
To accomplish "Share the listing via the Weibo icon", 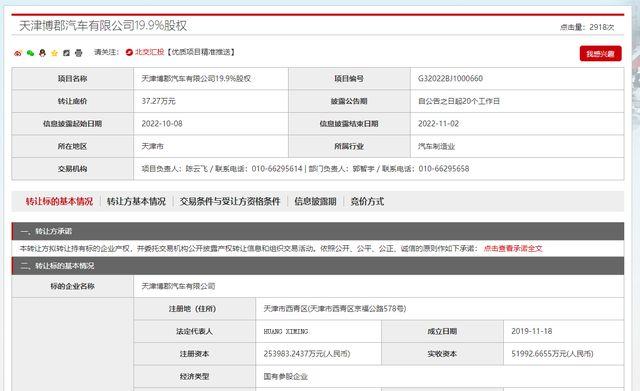I will (x=18, y=53).
